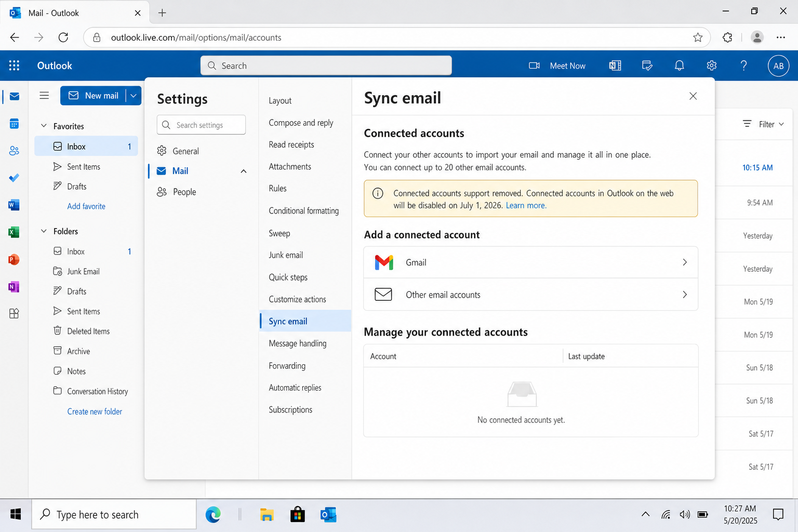Open People icon in left rail
The image size is (798, 532).
point(14,151)
